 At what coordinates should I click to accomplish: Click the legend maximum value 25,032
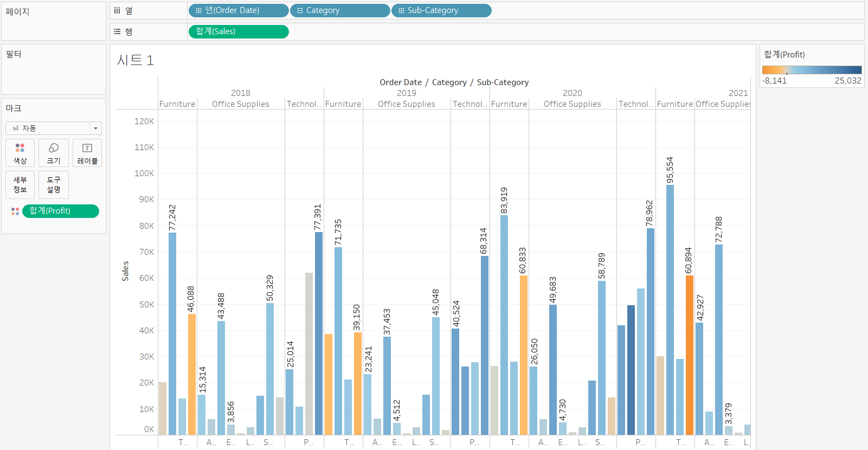(x=848, y=80)
